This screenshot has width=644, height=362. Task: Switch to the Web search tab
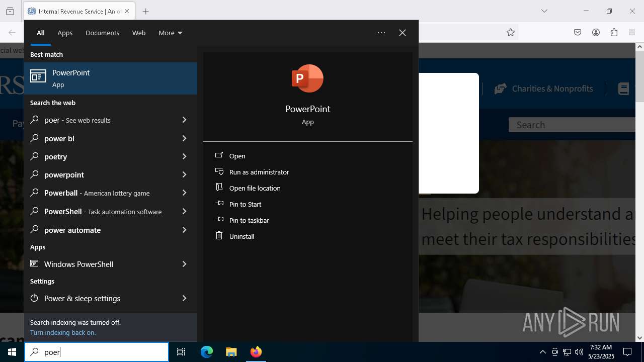(x=139, y=33)
